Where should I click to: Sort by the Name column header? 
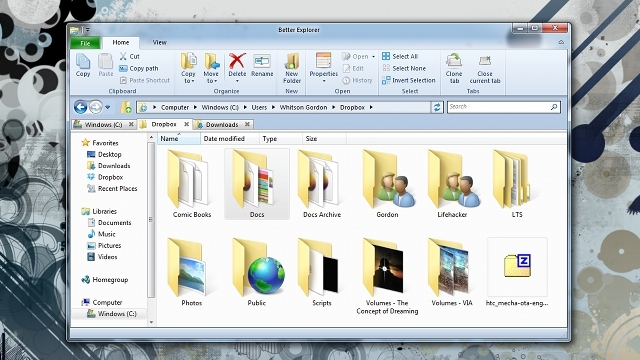pyautogui.click(x=179, y=139)
